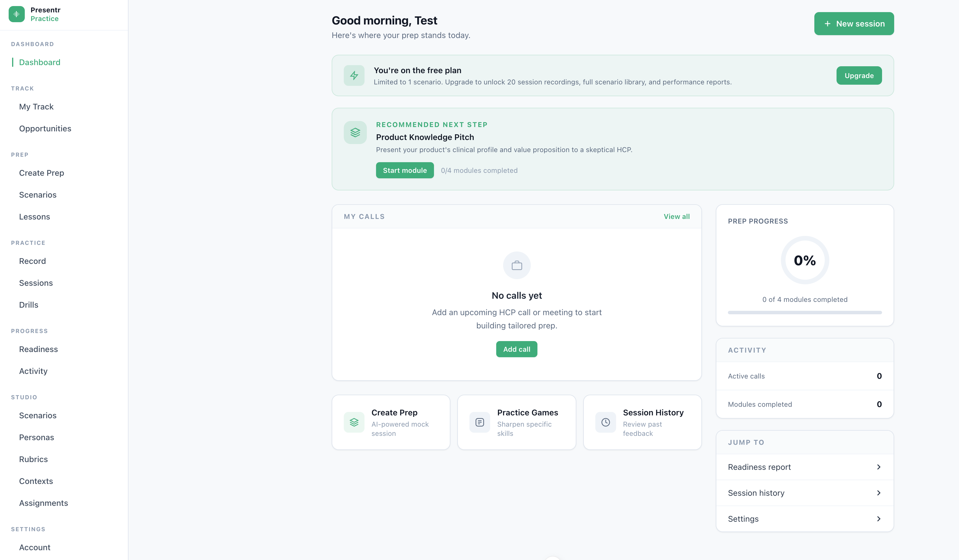Click the Practice Games document icon
This screenshot has height=560, width=959.
[479, 422]
